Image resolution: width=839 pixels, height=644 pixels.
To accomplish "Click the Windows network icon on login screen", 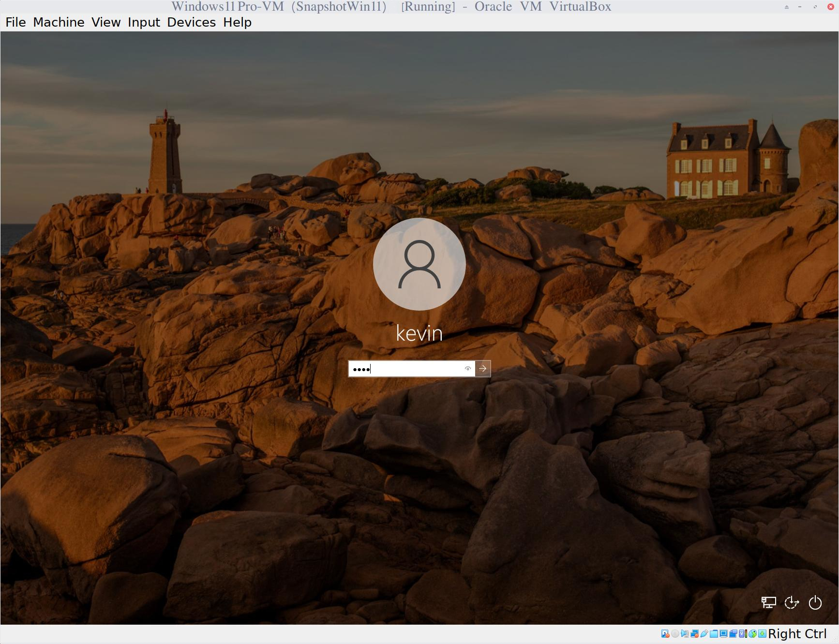I will 768,602.
